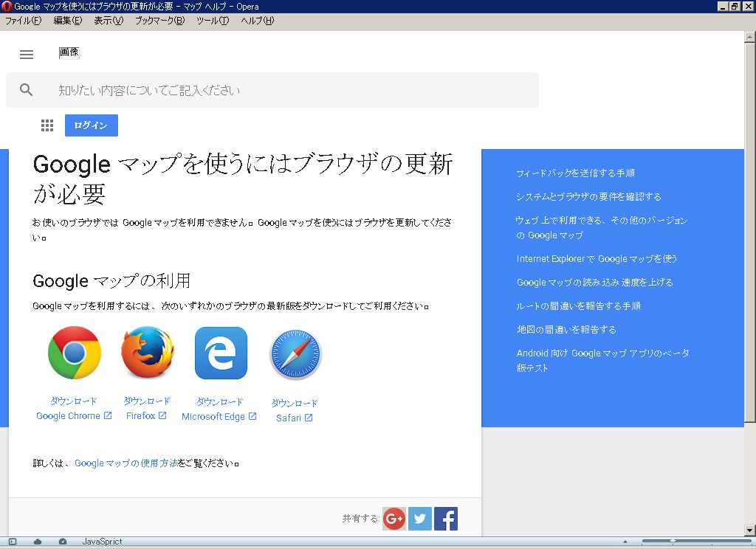Open the Google apps grid icon
The width and height of the screenshot is (756, 549).
coord(47,125)
